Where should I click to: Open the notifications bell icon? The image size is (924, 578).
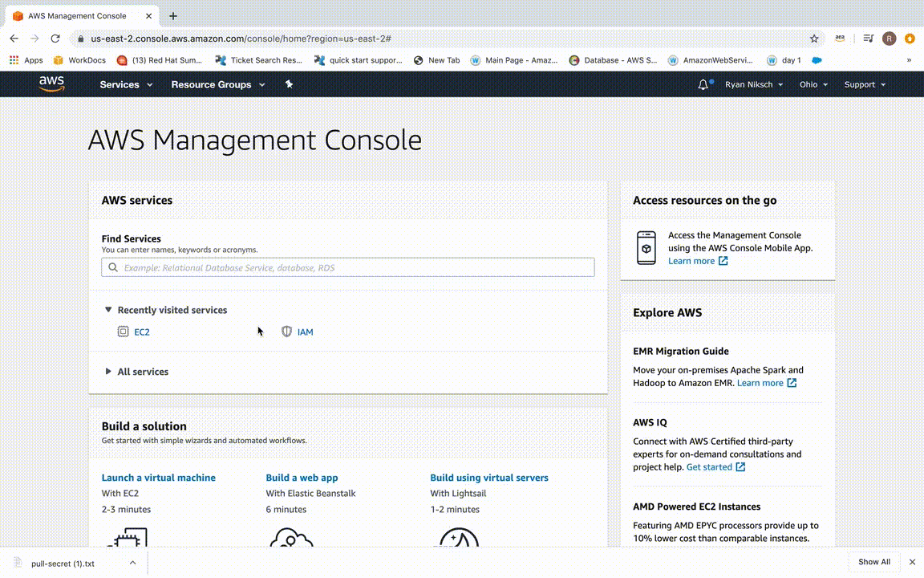(x=703, y=84)
